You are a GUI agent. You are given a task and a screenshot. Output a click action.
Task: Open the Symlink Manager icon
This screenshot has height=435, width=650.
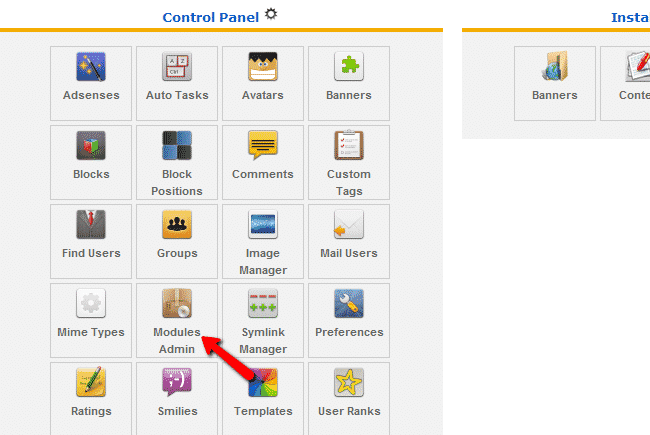[263, 304]
